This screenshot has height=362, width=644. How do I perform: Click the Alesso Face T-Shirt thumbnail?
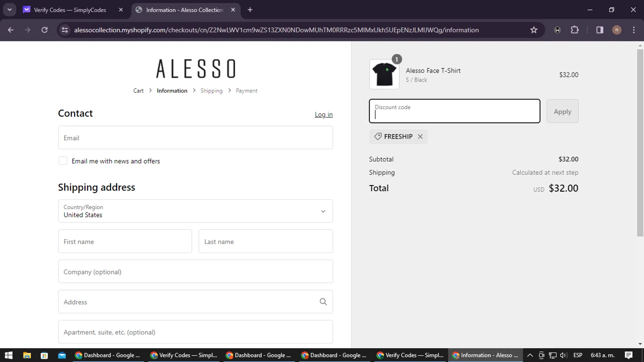[x=384, y=74]
